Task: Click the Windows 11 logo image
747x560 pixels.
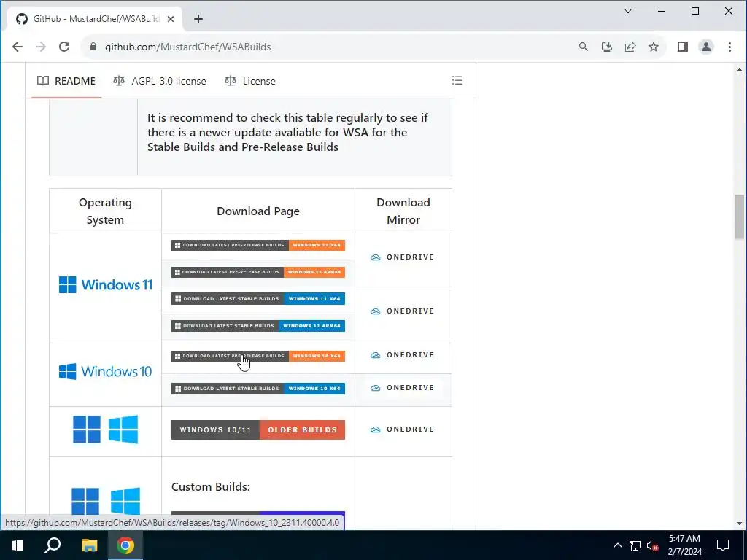Action: pos(105,285)
